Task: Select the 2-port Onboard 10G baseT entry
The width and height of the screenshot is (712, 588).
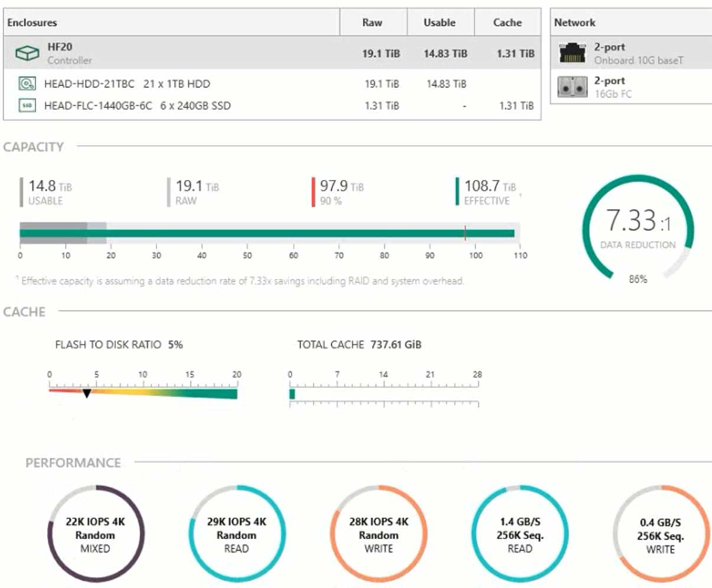Action: [631, 53]
